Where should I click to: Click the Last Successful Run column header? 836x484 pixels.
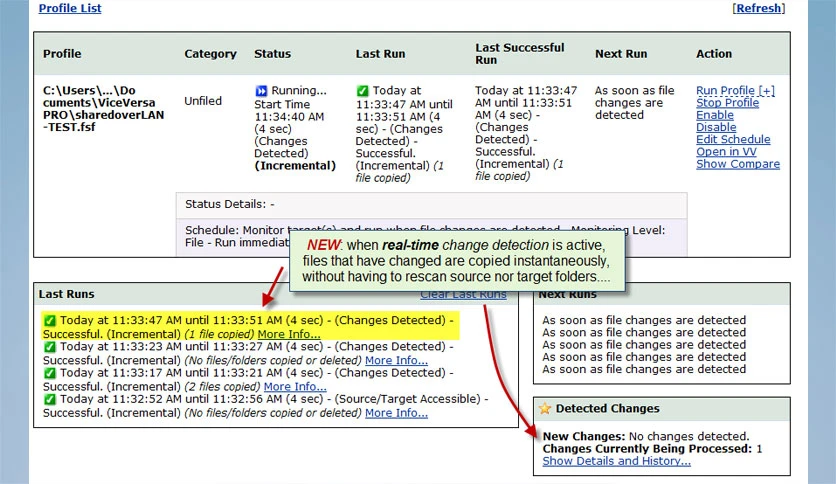click(519, 54)
